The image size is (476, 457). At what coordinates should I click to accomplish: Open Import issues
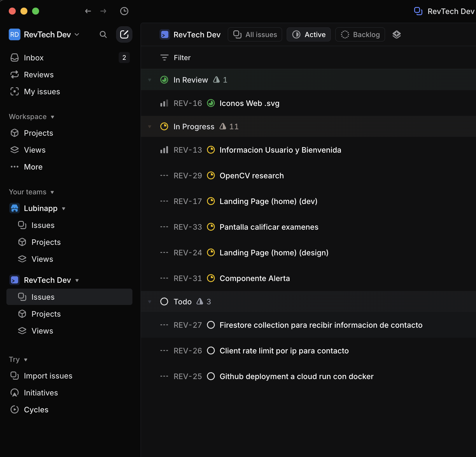pos(69,376)
